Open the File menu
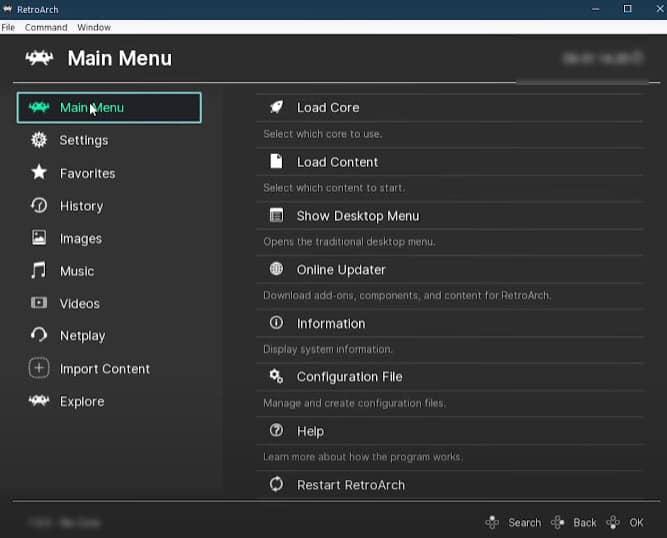 (x=8, y=27)
